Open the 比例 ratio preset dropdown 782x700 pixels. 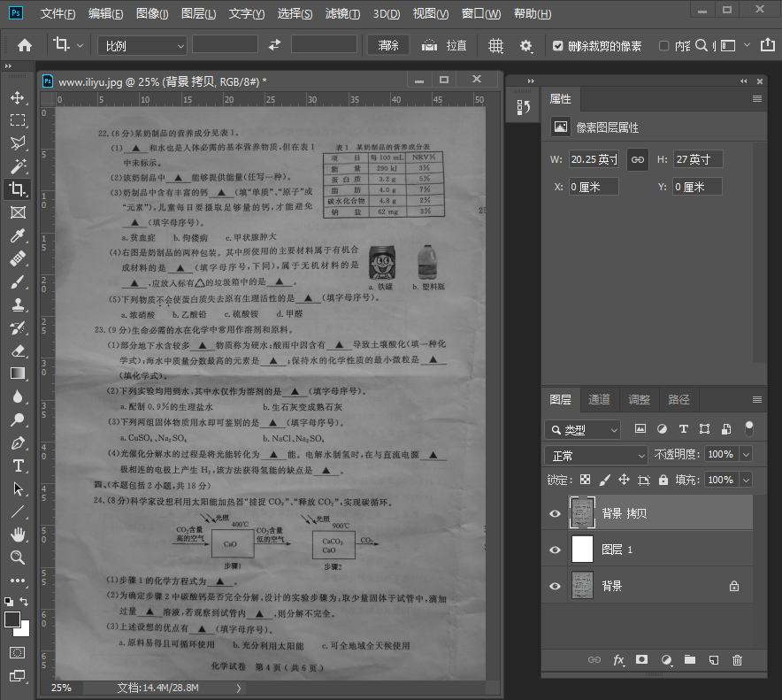click(142, 46)
